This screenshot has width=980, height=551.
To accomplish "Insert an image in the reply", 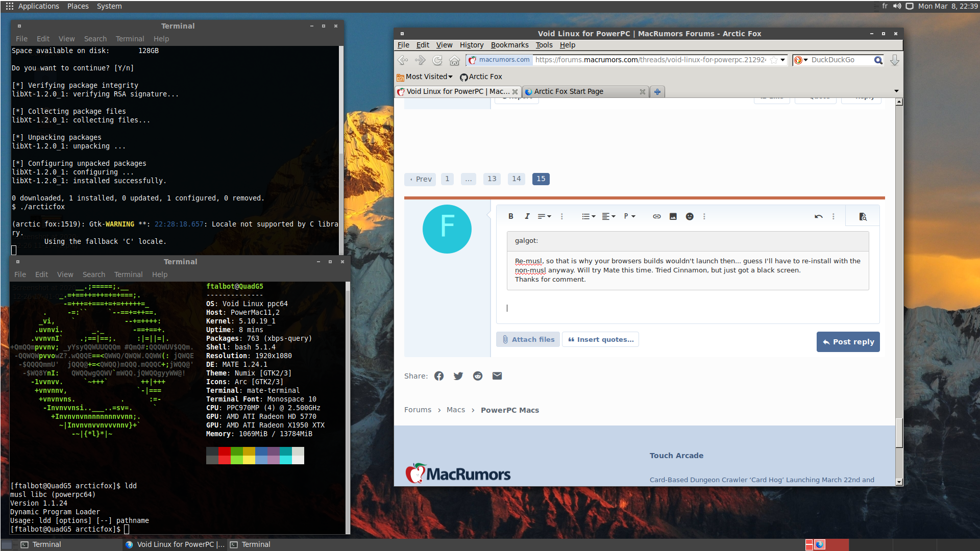I will [x=673, y=216].
